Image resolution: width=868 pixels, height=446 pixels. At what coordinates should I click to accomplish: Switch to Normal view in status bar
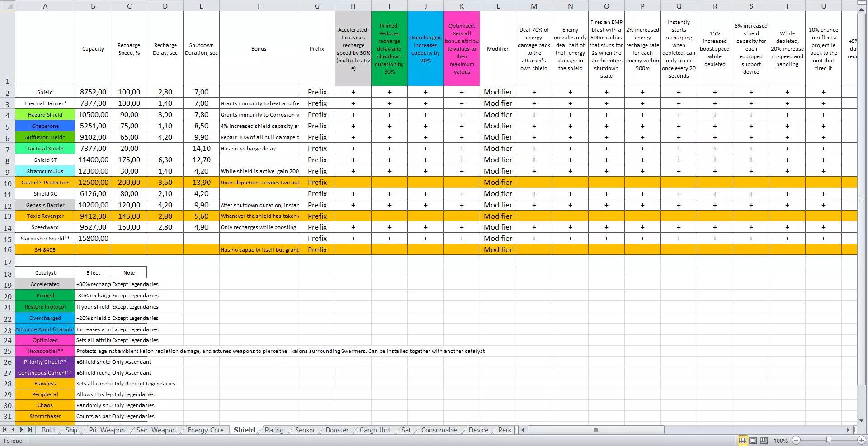[743, 441]
